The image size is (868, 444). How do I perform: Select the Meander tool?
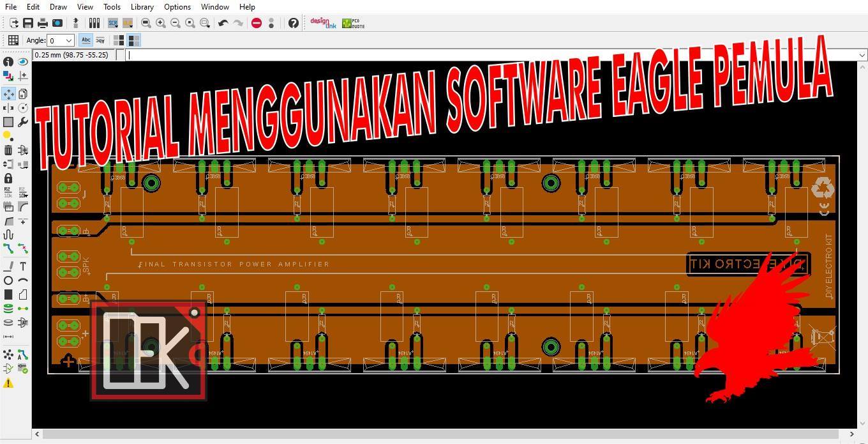(x=8, y=234)
